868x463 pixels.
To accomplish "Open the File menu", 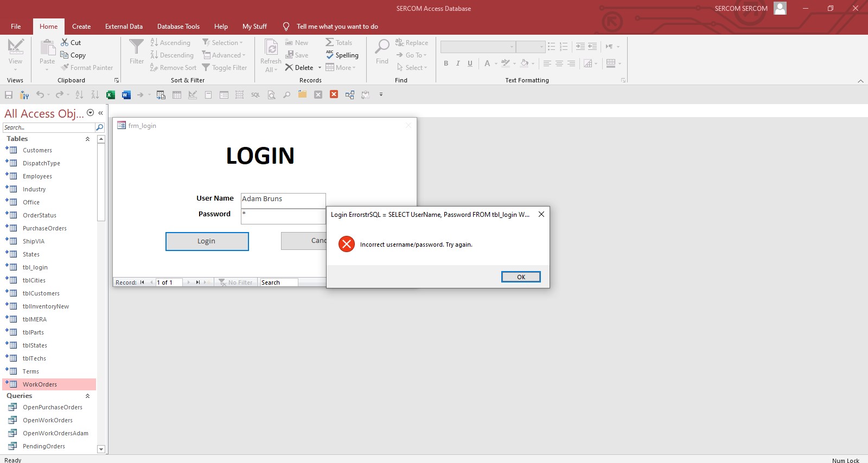I will [16, 27].
